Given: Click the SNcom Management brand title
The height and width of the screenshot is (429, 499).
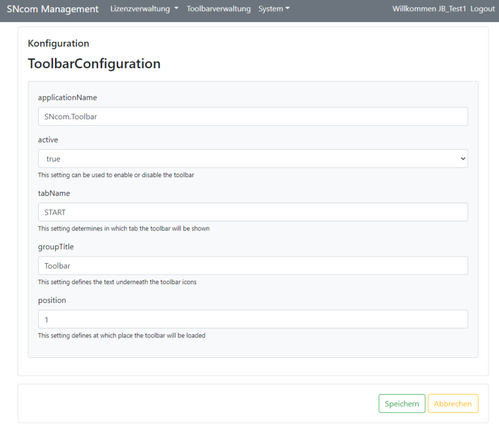Looking at the screenshot, I should (53, 9).
